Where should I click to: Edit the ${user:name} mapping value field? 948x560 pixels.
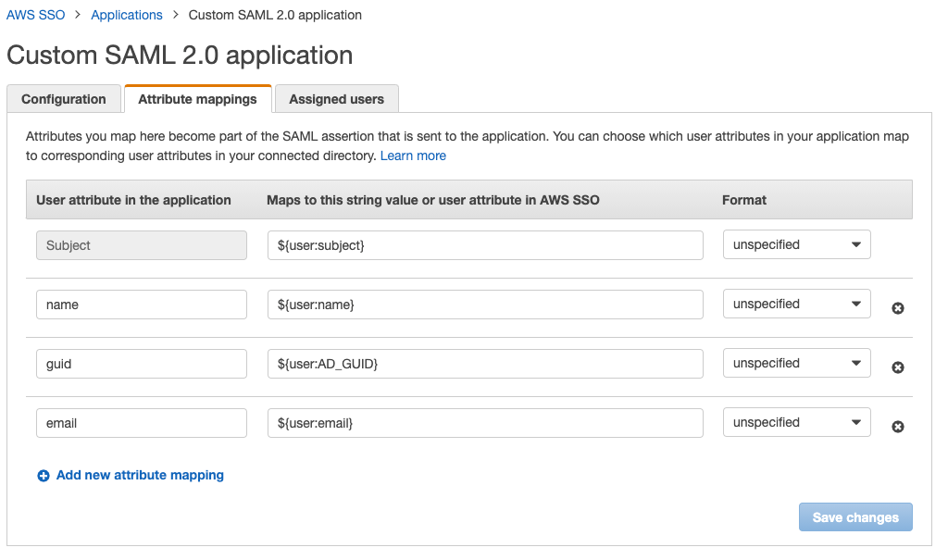tap(485, 305)
